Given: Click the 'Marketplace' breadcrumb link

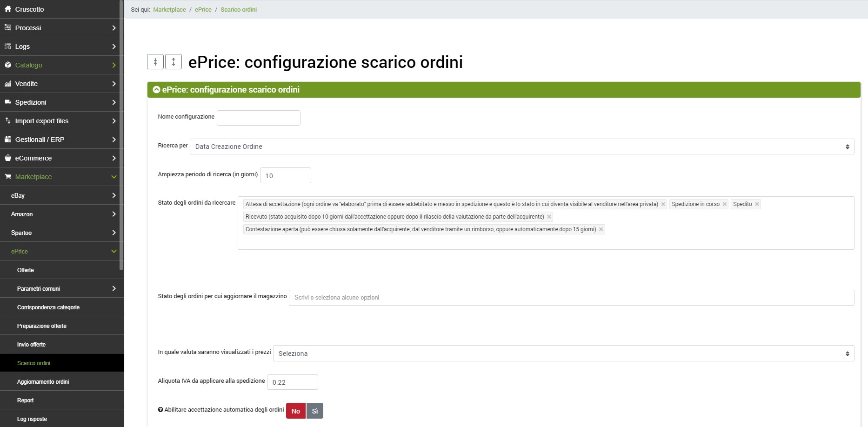Looking at the screenshot, I should 169,10.
